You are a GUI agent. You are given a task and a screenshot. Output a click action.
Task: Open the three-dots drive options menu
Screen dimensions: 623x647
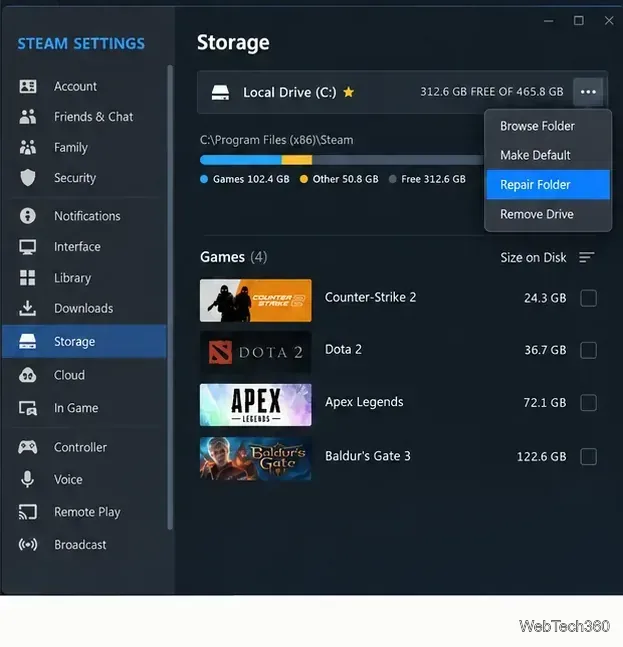588,92
